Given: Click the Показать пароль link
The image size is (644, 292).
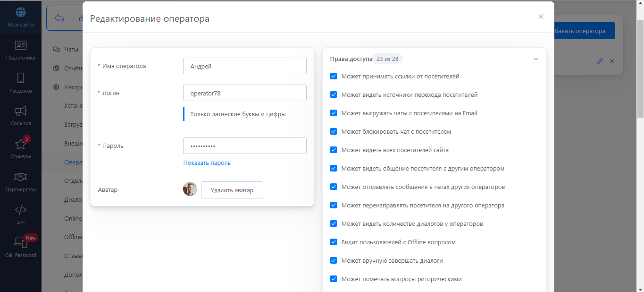Looking at the screenshot, I should point(207,163).
